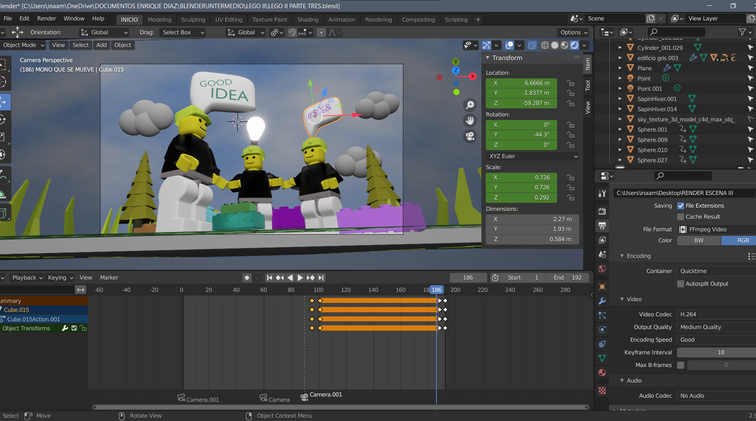756x421 pixels.
Task: Open the Output Quality dropdown
Action: tap(716, 327)
